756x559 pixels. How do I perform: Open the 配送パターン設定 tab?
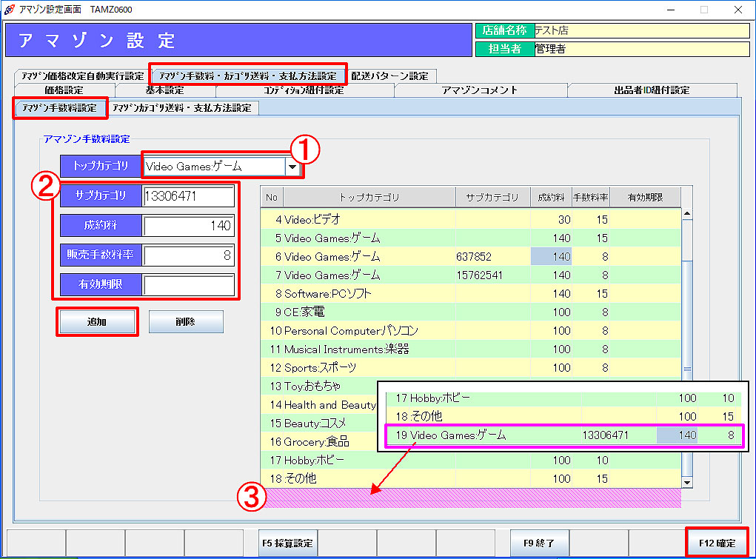point(389,76)
